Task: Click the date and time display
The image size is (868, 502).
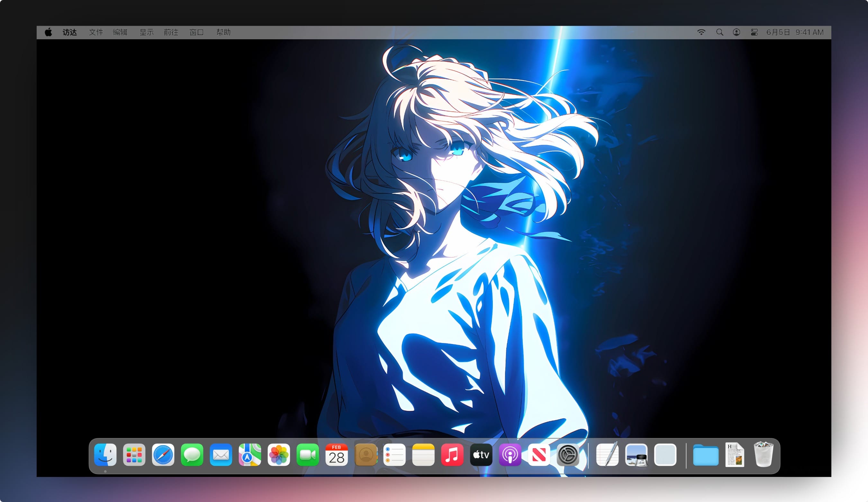Action: [x=795, y=32]
